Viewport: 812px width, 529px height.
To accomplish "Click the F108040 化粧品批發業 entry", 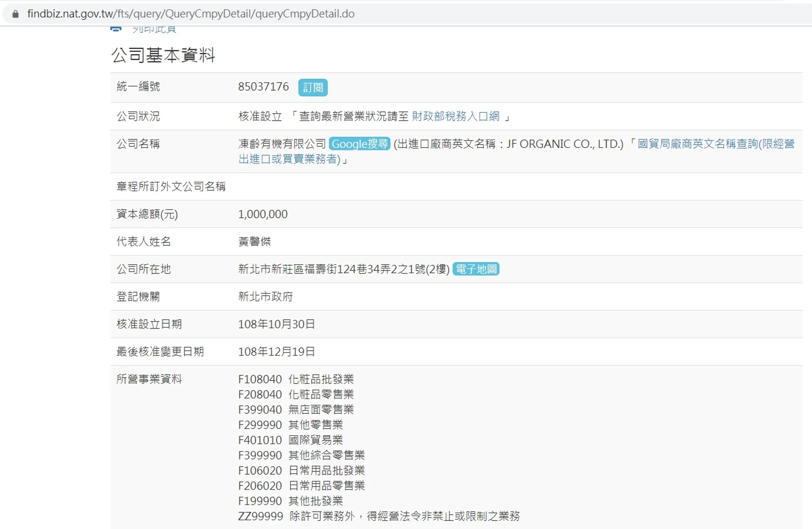I will coord(296,379).
